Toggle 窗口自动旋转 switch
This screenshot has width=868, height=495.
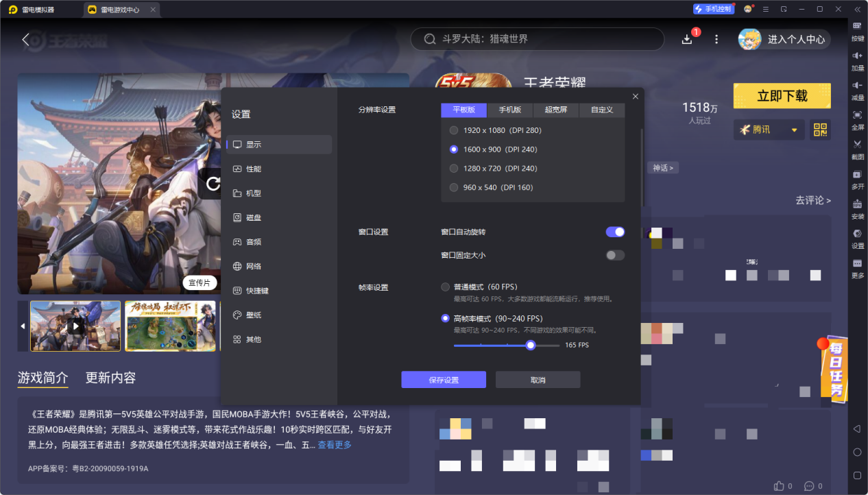615,232
